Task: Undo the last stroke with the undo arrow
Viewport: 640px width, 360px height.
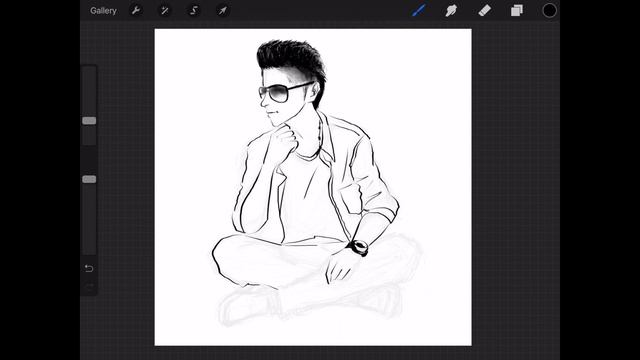Action: pyautogui.click(x=89, y=268)
